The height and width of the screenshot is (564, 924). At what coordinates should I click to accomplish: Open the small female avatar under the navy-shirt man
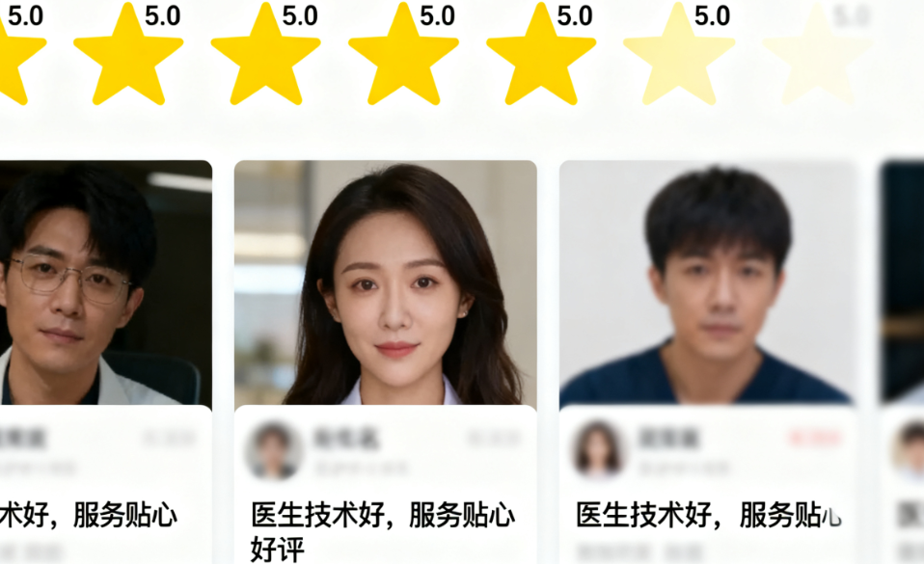click(598, 448)
